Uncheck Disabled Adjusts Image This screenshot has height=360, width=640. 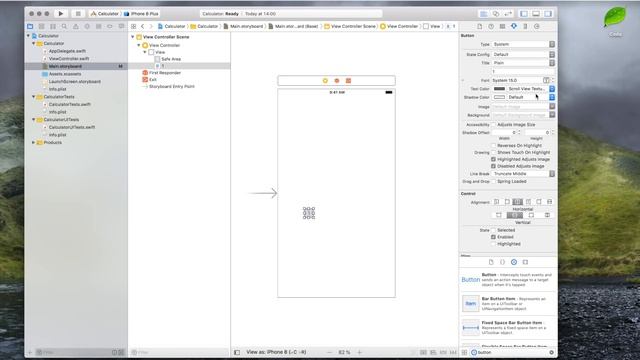(493, 166)
